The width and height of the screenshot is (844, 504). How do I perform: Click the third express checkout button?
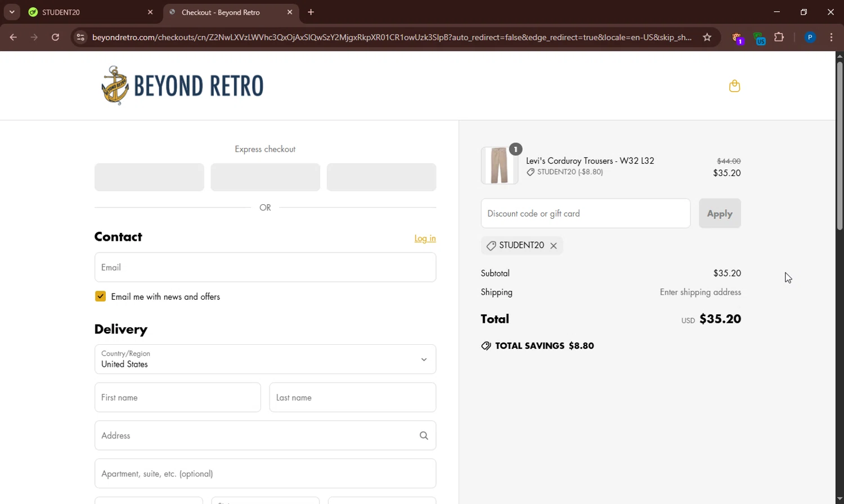pyautogui.click(x=381, y=177)
